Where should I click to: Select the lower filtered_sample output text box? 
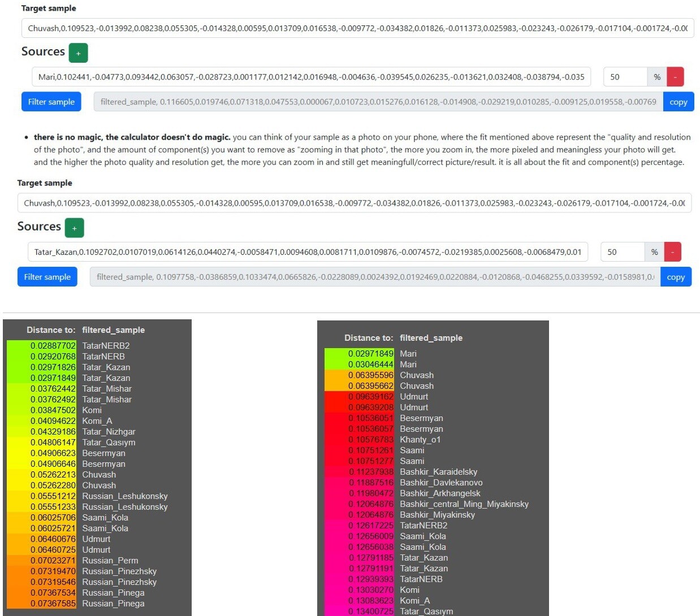[374, 277]
